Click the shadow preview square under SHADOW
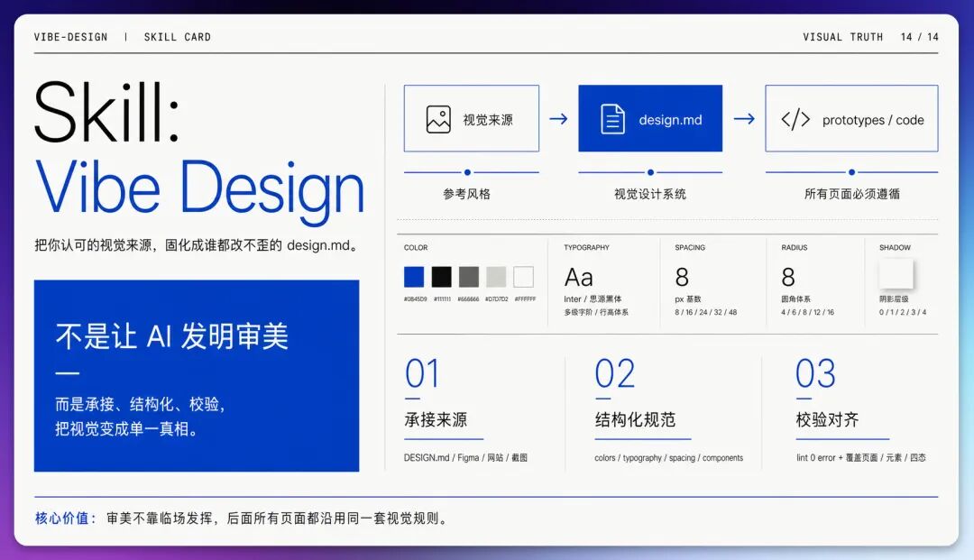The width and height of the screenshot is (974, 560). click(896, 274)
